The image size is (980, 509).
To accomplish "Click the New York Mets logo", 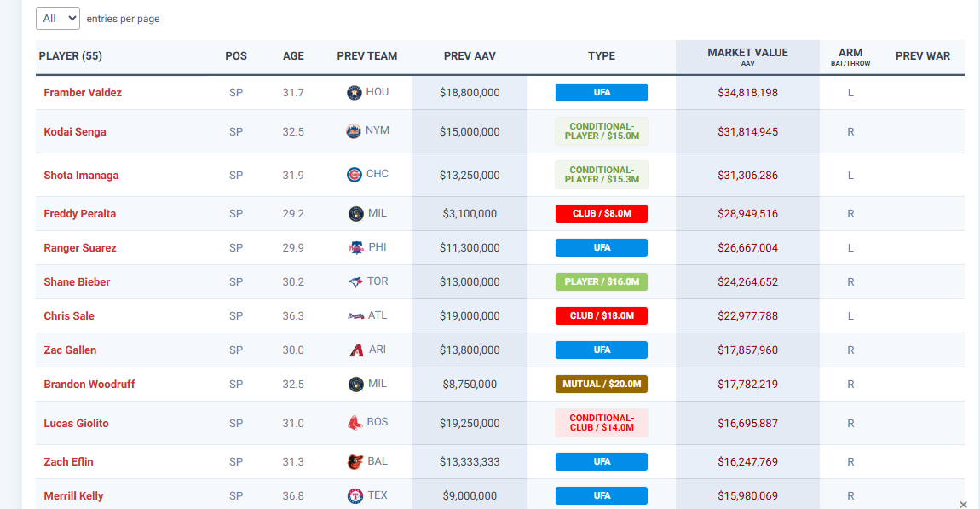I will (x=353, y=132).
